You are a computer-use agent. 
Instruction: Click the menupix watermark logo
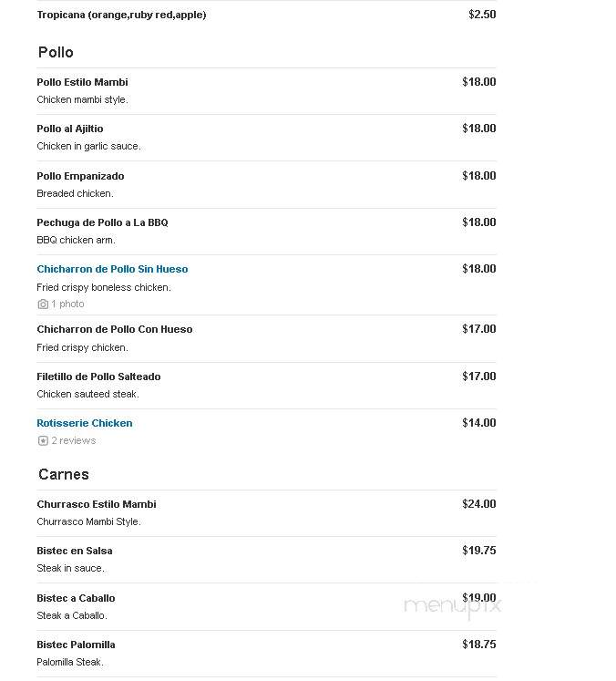(453, 606)
